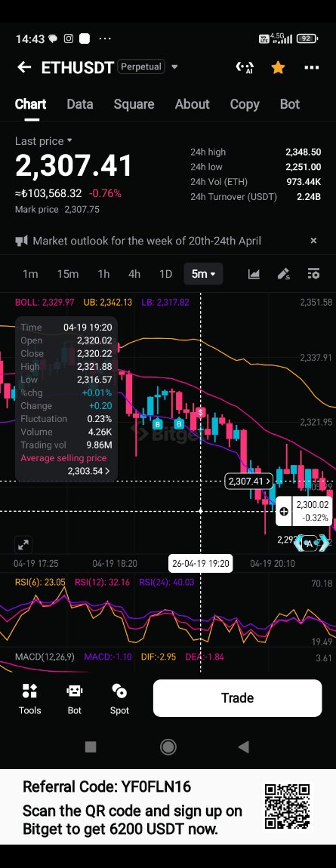Select the 1D timeframe

[x=165, y=274]
